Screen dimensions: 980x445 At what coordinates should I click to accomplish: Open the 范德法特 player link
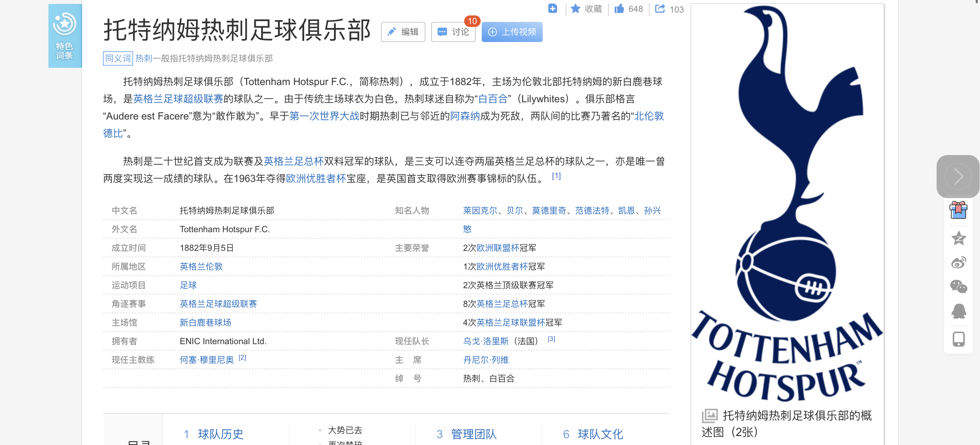(x=592, y=211)
